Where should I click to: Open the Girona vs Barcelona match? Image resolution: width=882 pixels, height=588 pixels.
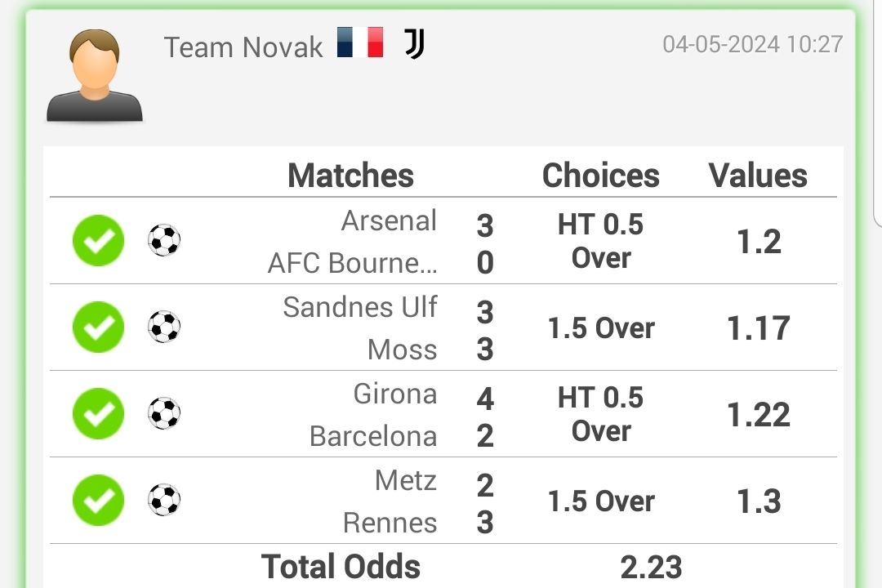click(x=402, y=415)
